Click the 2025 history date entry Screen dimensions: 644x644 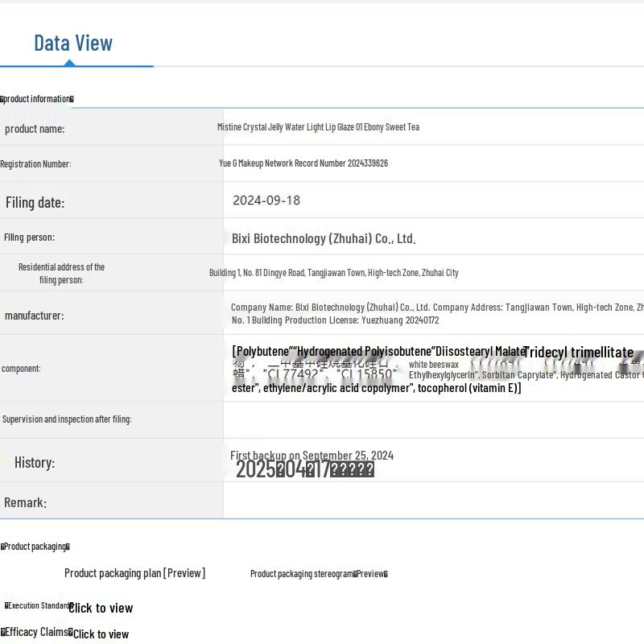[304, 470]
